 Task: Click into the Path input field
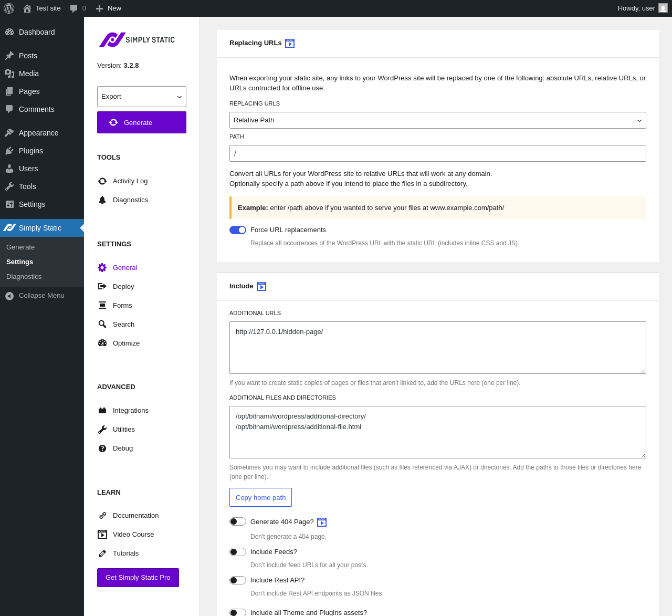click(x=438, y=153)
